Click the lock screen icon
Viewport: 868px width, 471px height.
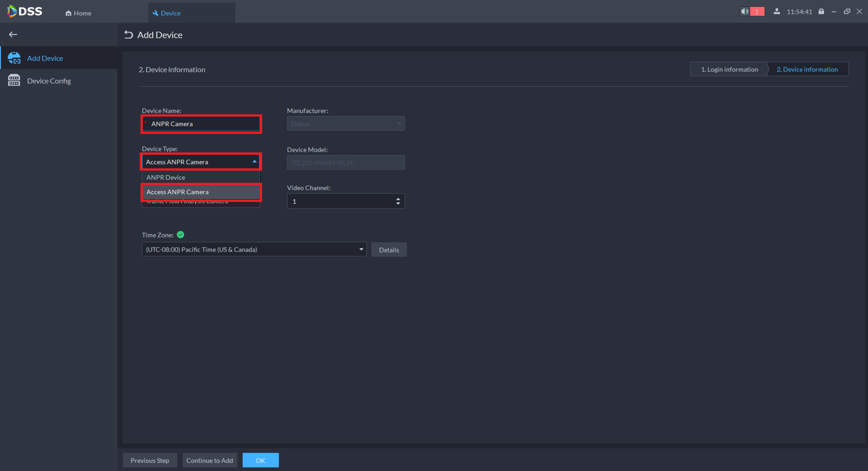(x=821, y=12)
